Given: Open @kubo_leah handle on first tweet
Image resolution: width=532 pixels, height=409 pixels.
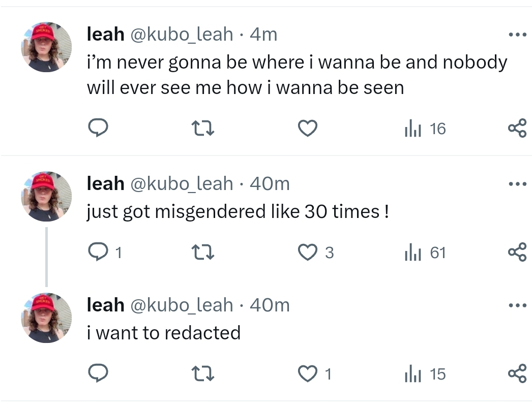Looking at the screenshot, I should [x=182, y=35].
